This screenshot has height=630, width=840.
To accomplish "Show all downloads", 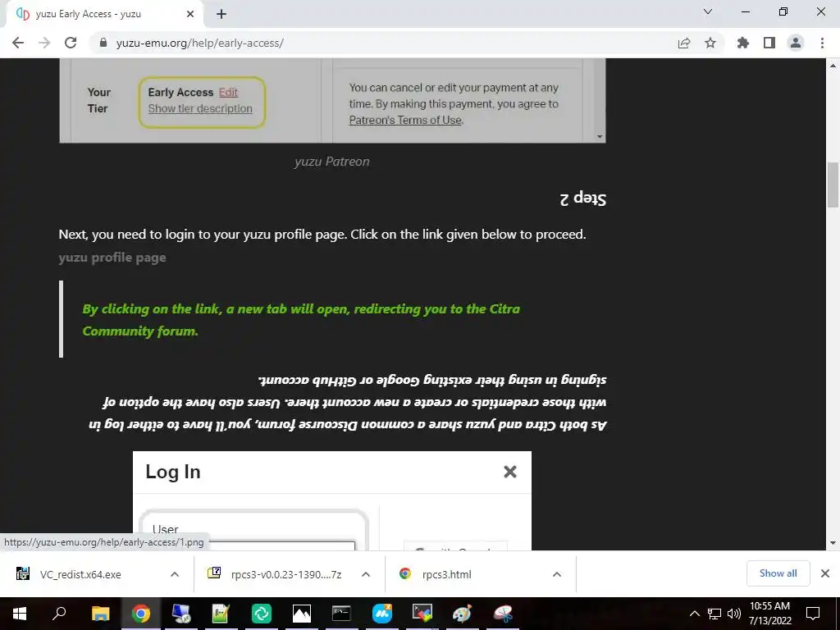I will (778, 573).
